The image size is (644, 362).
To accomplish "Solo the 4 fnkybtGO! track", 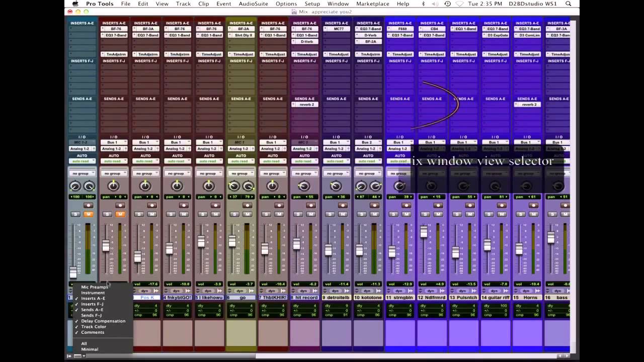I will pos(171,214).
